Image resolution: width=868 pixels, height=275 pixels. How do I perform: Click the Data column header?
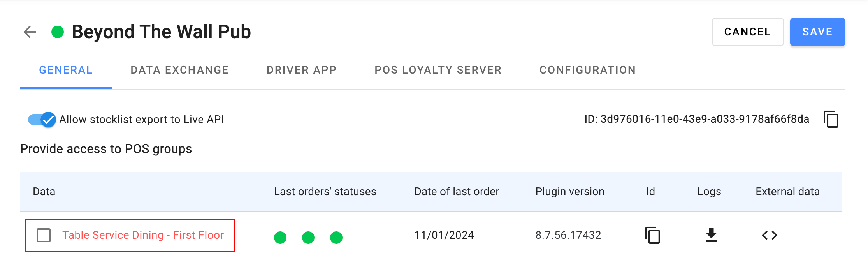tap(44, 192)
